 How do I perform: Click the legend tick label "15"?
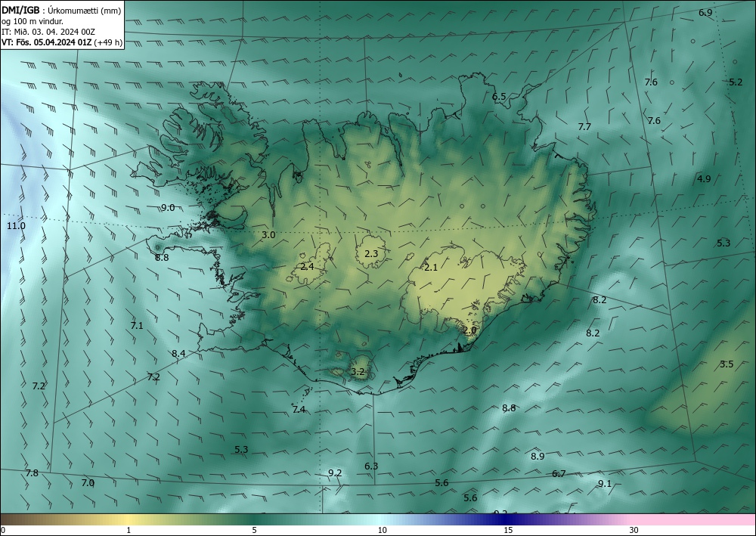[508, 530]
